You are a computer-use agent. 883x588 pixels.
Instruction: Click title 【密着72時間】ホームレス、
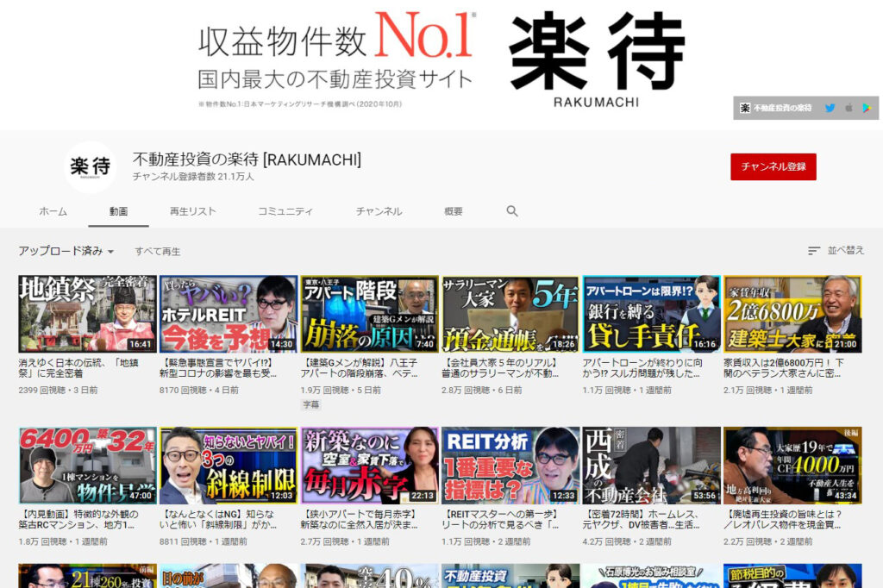pyautogui.click(x=641, y=519)
